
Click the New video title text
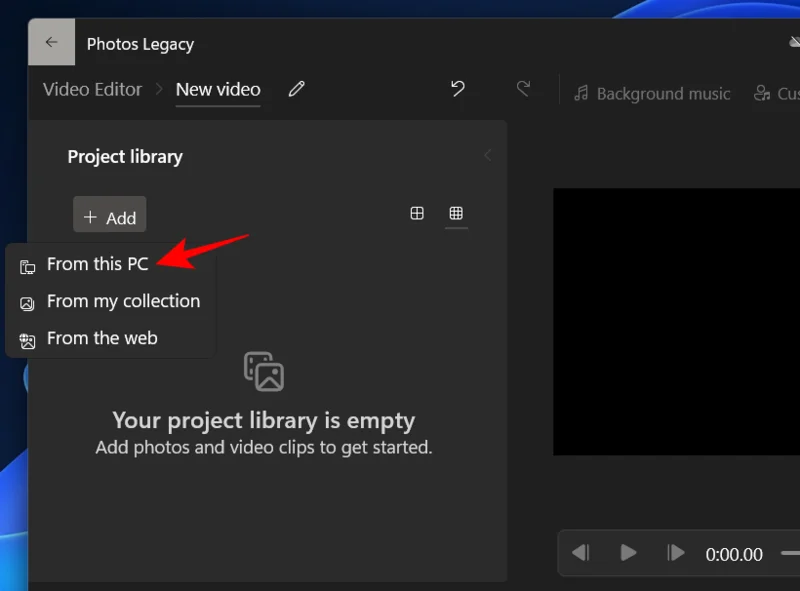[x=217, y=89]
